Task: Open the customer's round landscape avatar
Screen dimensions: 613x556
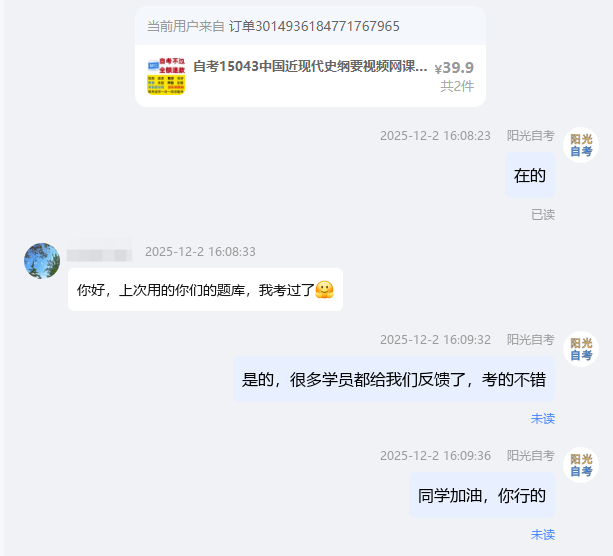Action: point(42,261)
